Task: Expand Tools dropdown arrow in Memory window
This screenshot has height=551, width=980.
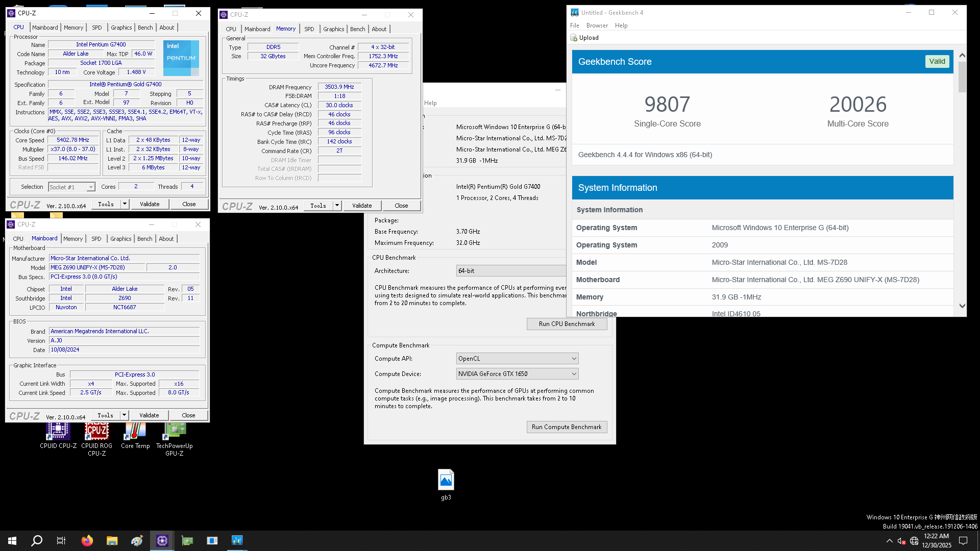Action: [x=337, y=206]
